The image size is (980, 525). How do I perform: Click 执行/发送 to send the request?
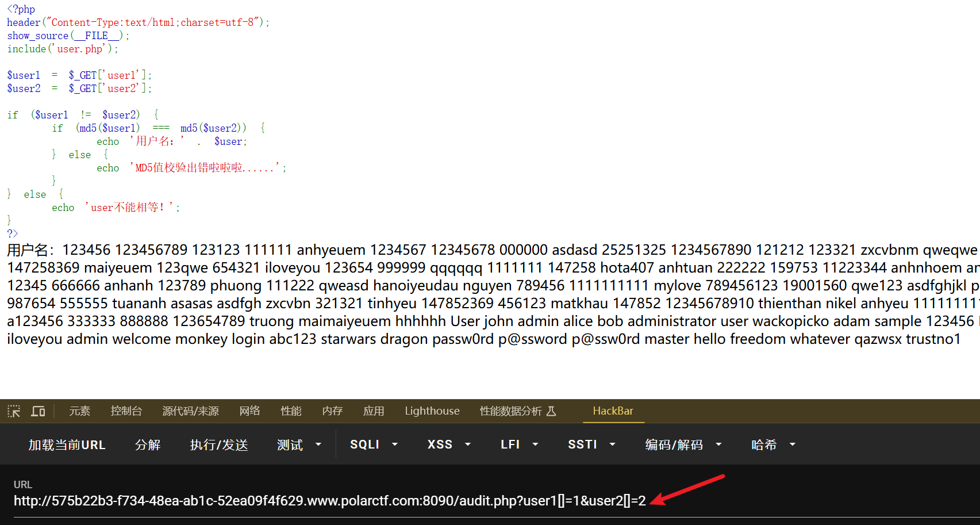[x=219, y=445]
